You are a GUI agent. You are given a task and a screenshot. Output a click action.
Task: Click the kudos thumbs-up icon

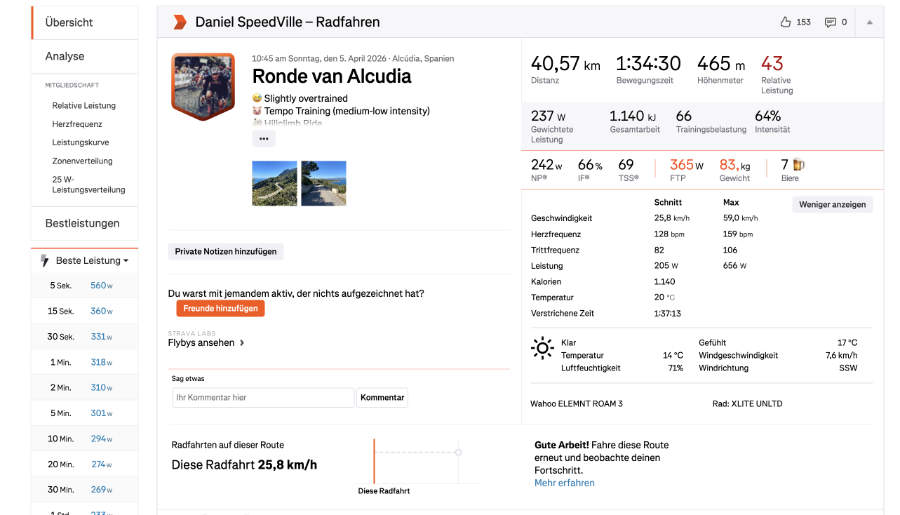coord(785,22)
